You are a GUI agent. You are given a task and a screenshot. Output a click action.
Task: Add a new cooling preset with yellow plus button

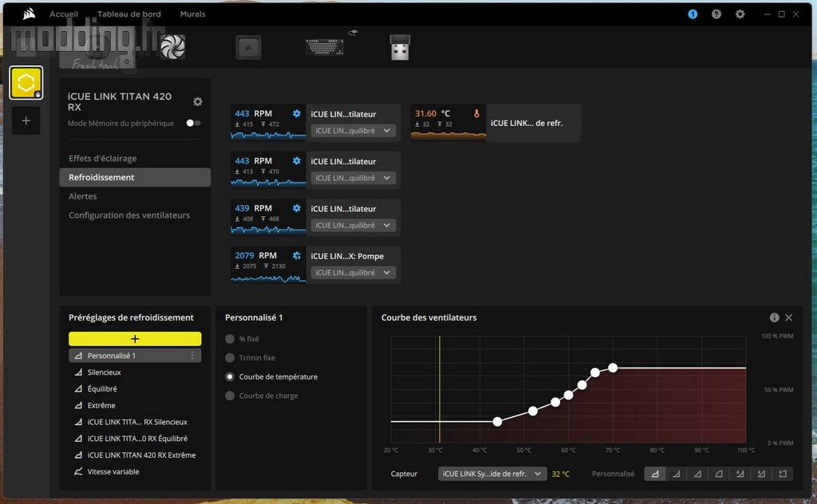click(135, 339)
